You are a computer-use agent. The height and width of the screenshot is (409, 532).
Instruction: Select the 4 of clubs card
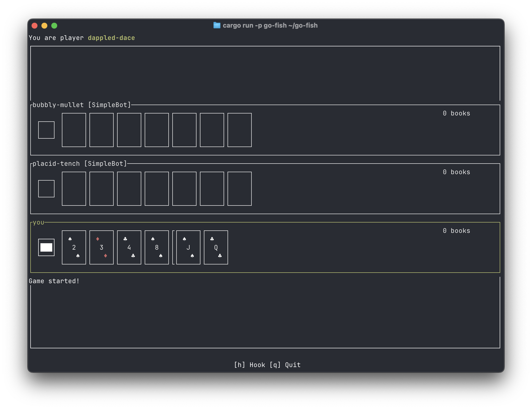tap(129, 247)
